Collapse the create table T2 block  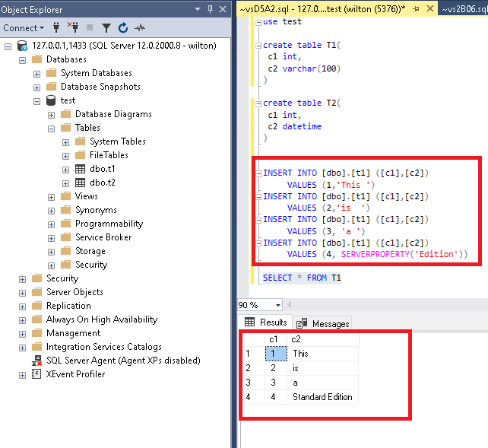click(258, 103)
